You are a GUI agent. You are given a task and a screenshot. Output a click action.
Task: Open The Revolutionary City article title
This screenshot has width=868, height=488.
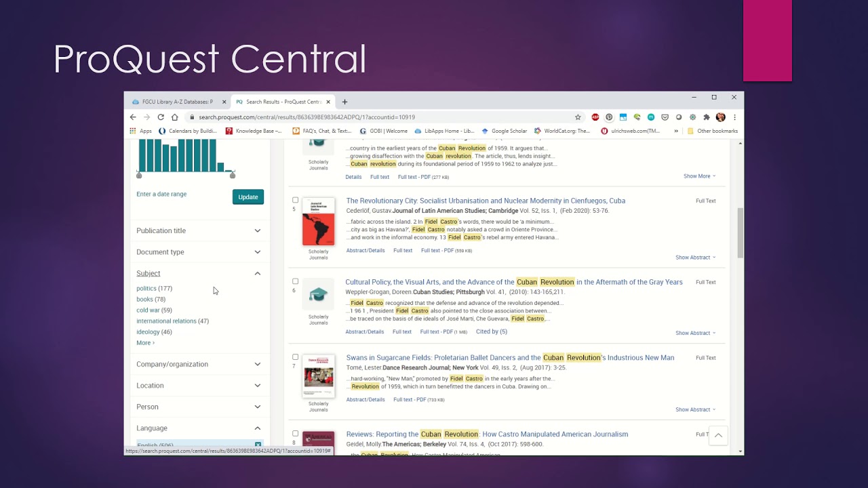486,201
